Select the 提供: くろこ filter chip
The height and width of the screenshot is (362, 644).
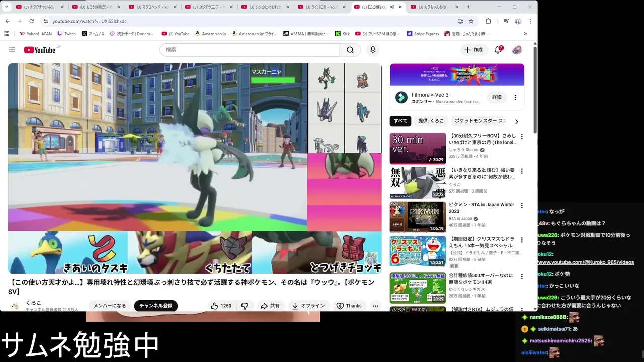pyautogui.click(x=431, y=121)
